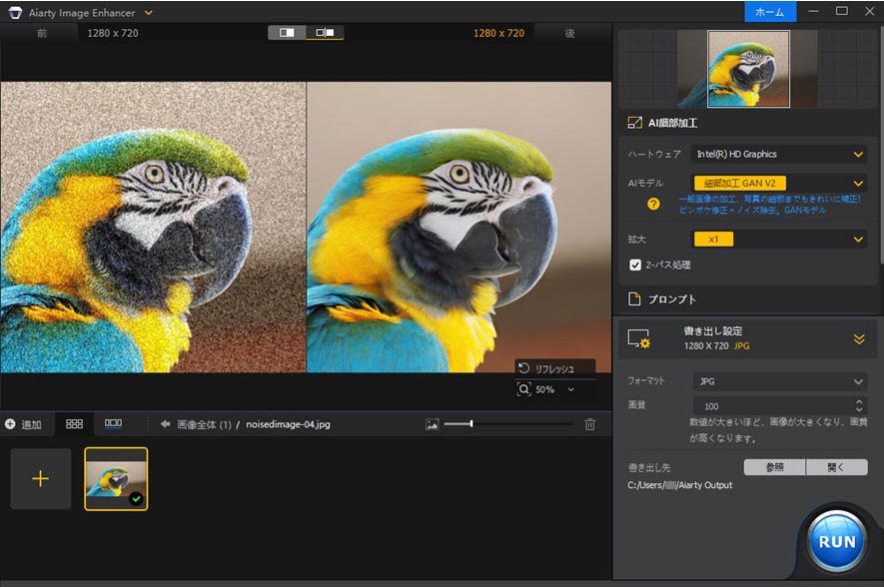The width and height of the screenshot is (884, 588).
Task: Click 参照 to browse export destination
Action: (774, 466)
